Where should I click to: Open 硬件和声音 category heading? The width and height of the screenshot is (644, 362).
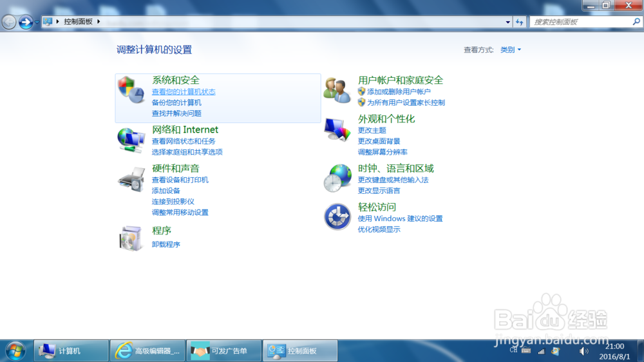coord(175,168)
